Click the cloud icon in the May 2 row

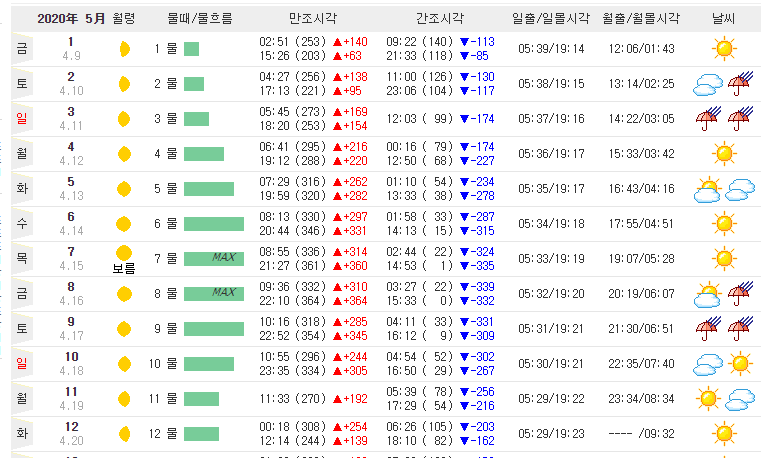(x=707, y=84)
